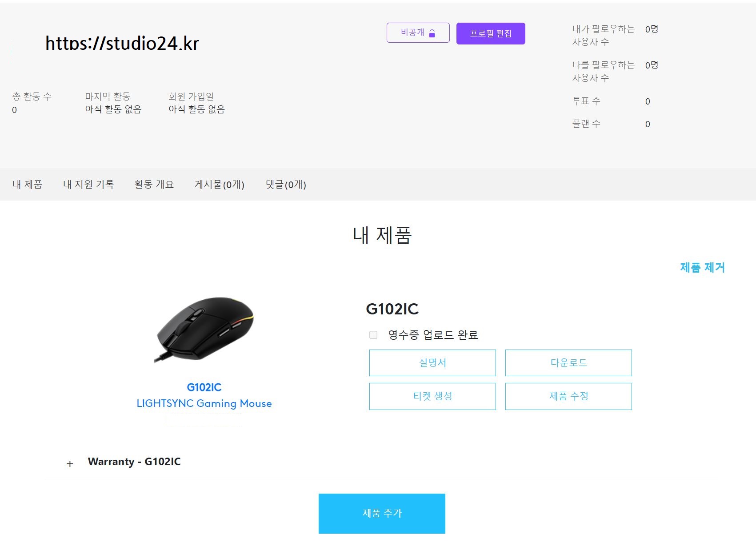
Task: Click the https://studio24.kr profile name
Action: [122, 43]
